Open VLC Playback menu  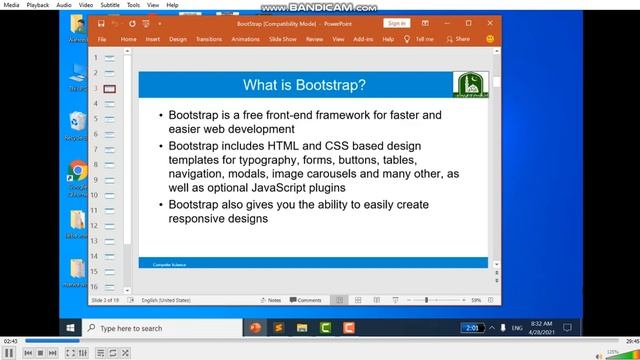point(38,5)
